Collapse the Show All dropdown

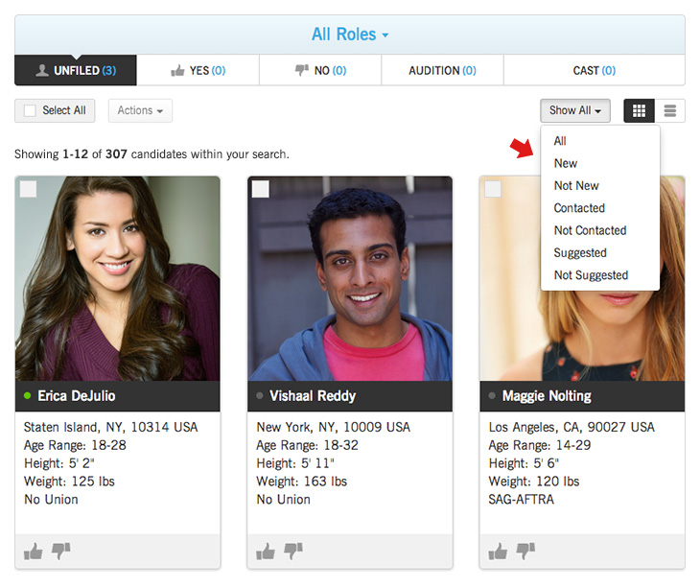pos(574,110)
